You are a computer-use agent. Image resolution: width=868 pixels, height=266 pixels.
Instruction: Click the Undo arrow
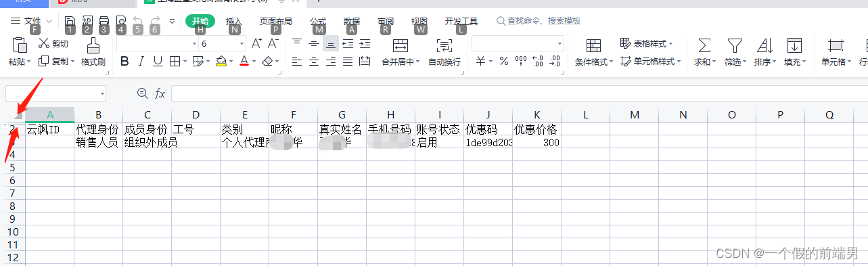138,21
